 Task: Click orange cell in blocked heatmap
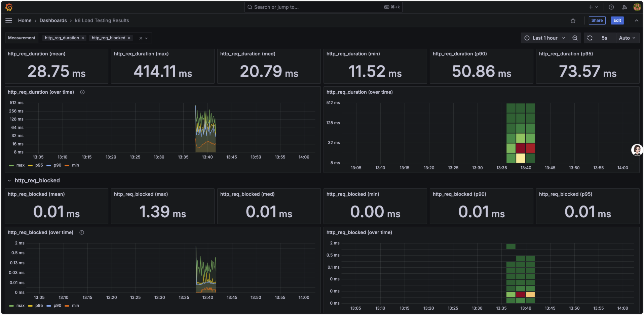pos(530,295)
